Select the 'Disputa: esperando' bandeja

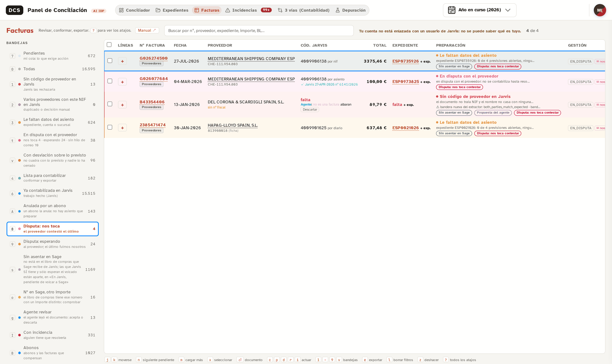point(53,244)
